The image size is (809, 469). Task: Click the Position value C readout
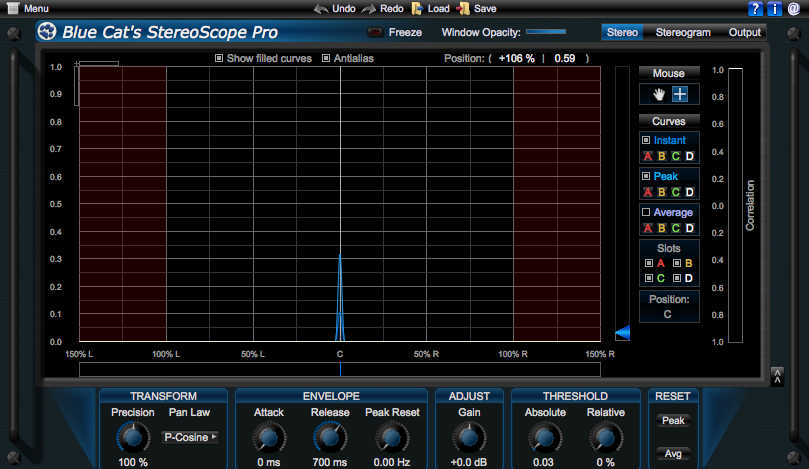(x=667, y=314)
